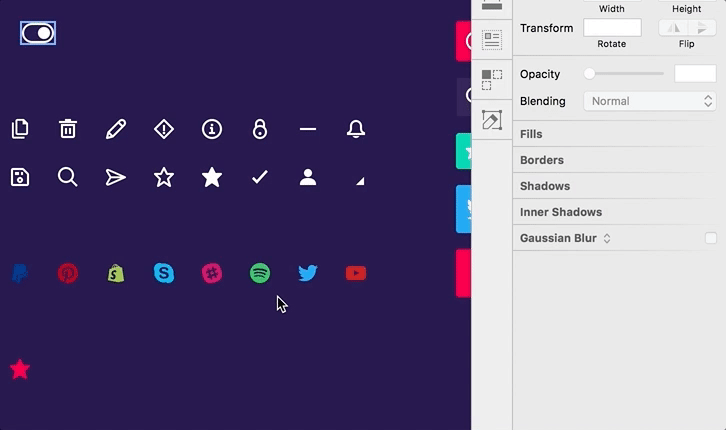Click the selection grid inspector icon
Image resolution: width=726 pixels, height=430 pixels.
point(492,80)
